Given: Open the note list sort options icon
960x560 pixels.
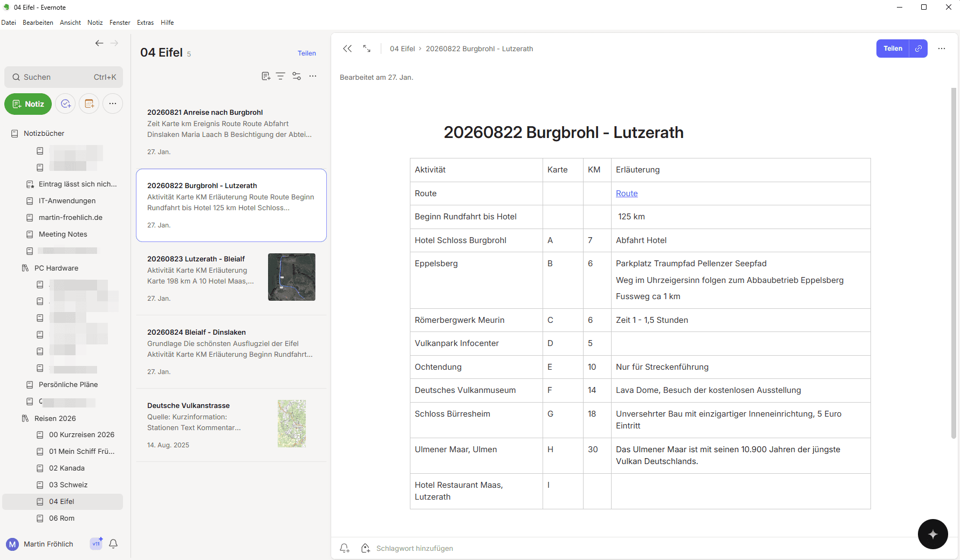Looking at the screenshot, I should pyautogui.click(x=280, y=77).
